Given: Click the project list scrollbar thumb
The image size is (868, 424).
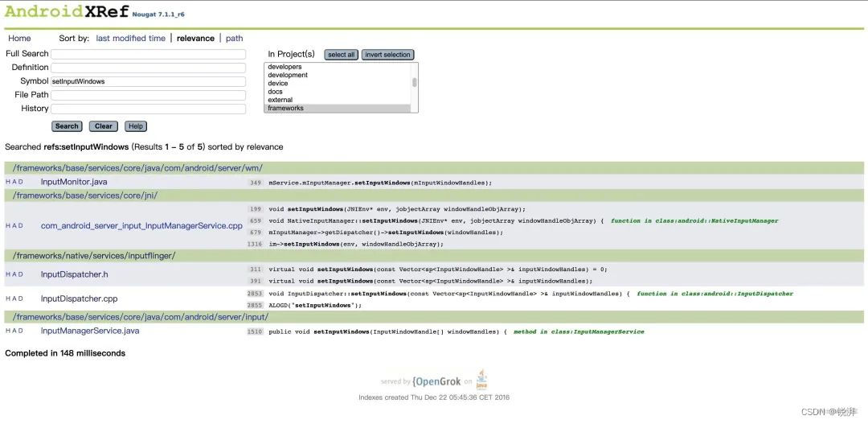Looking at the screenshot, I should tap(415, 82).
